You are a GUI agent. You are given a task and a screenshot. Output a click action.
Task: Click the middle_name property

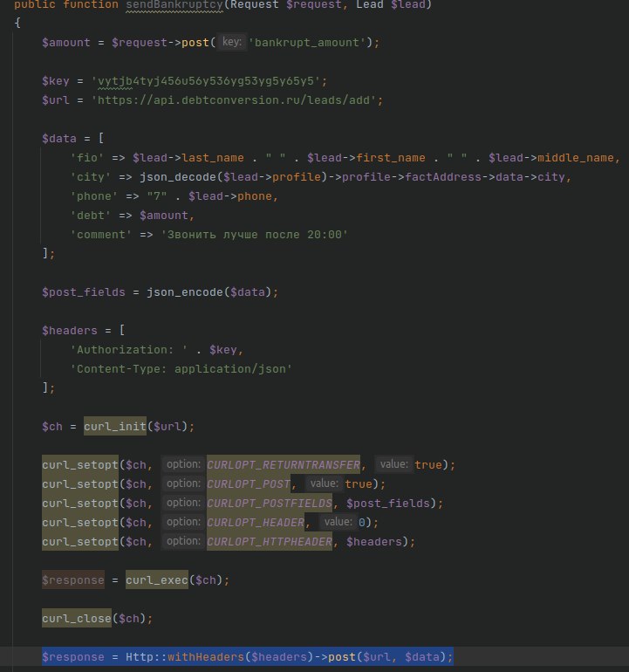tap(576, 158)
